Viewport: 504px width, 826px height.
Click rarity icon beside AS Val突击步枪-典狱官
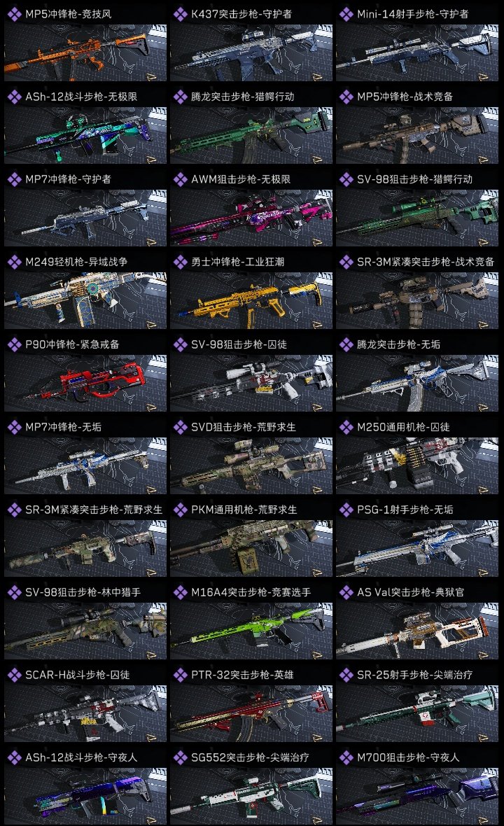click(346, 592)
